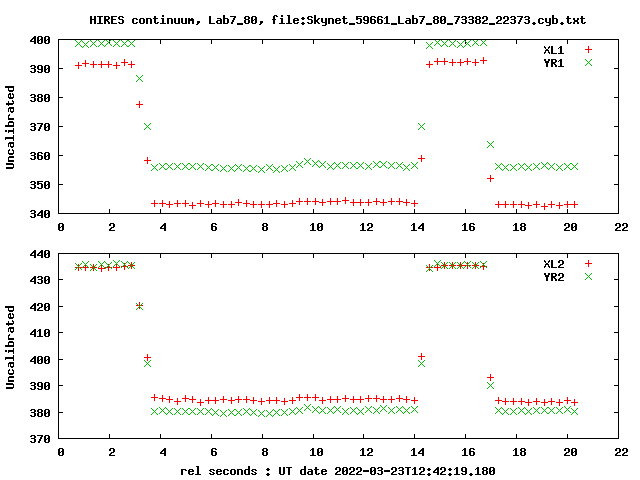Click the lone XL1 red plus point near value 377
The width and height of the screenshot is (640, 480).
click(x=140, y=104)
